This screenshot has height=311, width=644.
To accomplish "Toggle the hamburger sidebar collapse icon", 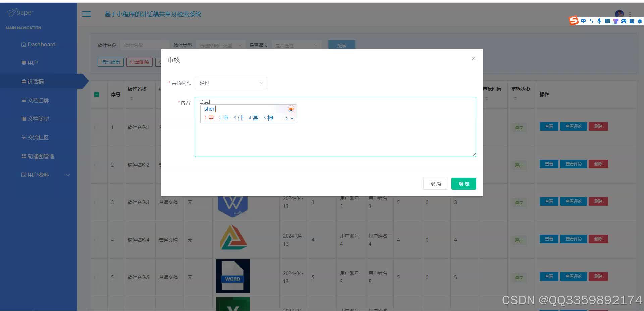I will pos(86,14).
